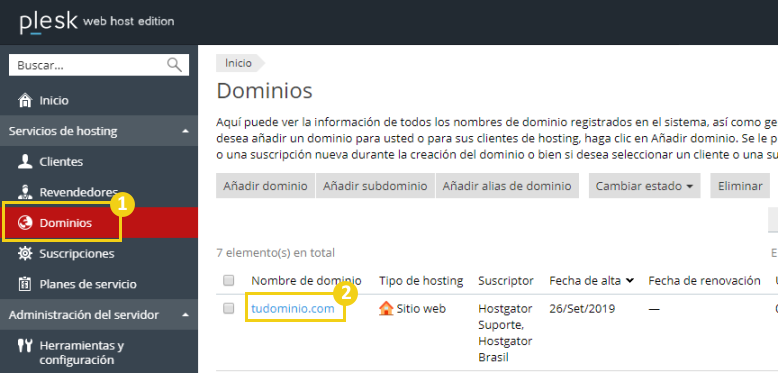Viewport: 778px width, 373px height.
Task: Click the Dominios globe icon
Action: pos(25,223)
